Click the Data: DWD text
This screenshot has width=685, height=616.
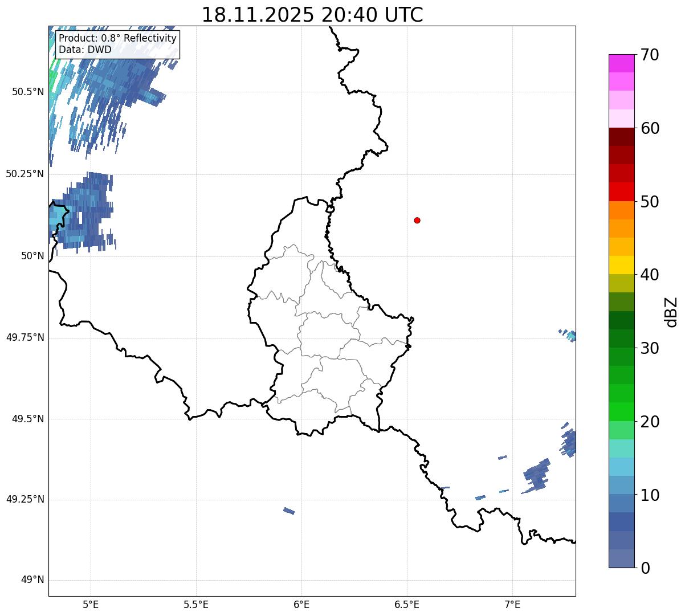[x=85, y=50]
